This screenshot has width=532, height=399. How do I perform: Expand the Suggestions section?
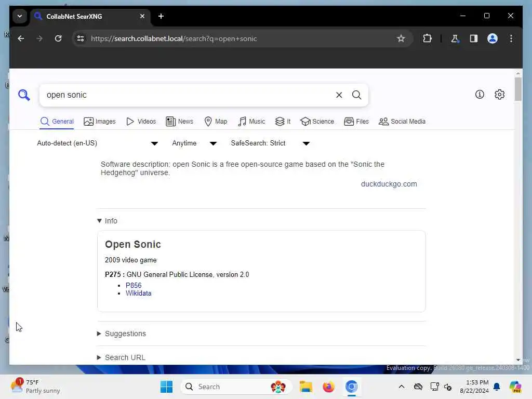click(x=122, y=334)
